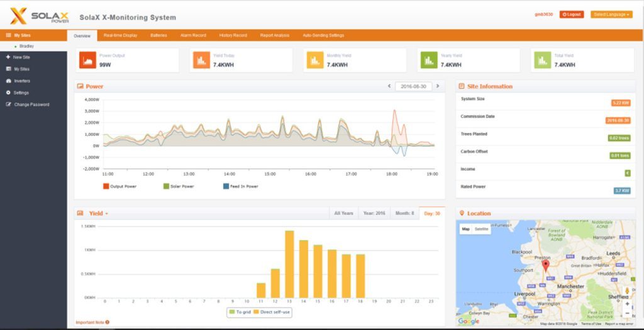Click the date field showing 2016-08-30
This screenshot has height=330, width=644.
tap(413, 86)
